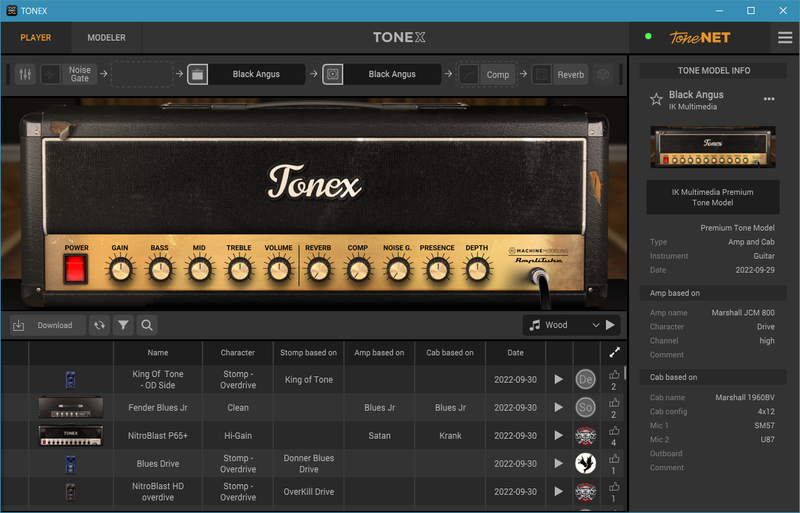Open the Wood demo loop dropdown
800x513 pixels.
pyautogui.click(x=563, y=325)
